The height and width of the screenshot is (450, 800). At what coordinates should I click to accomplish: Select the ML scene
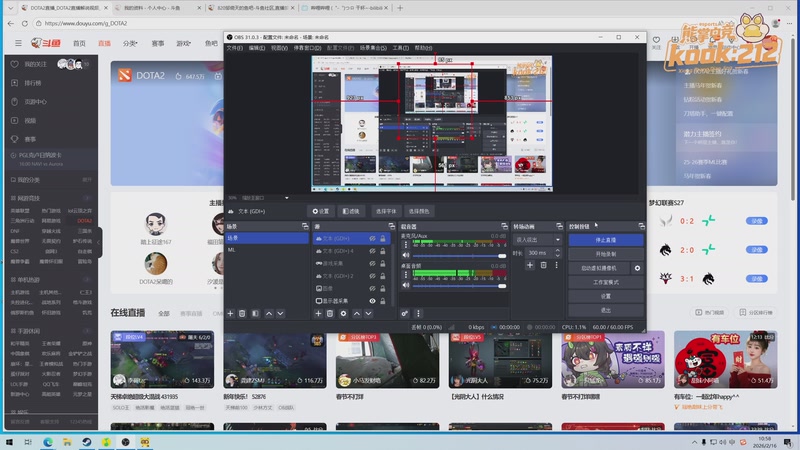pyautogui.click(x=267, y=250)
